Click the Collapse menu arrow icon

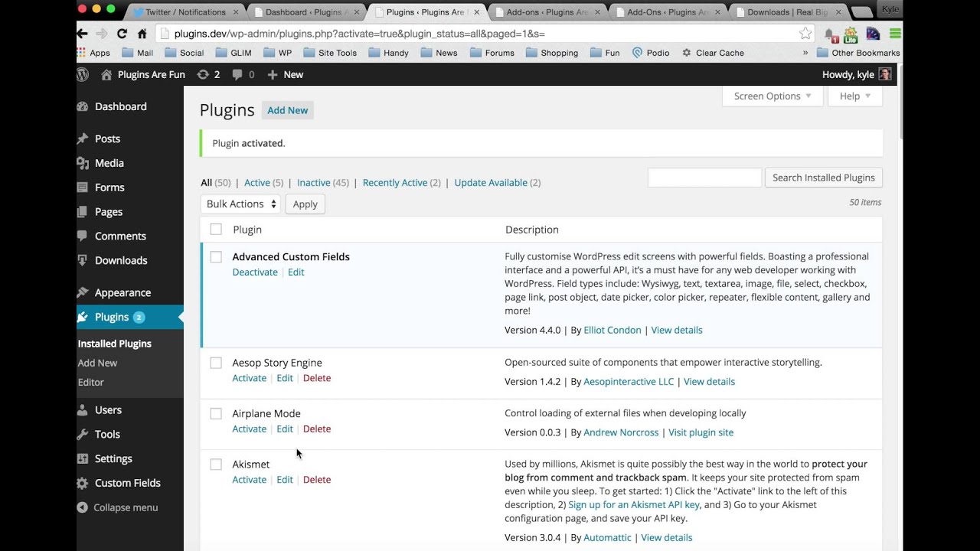click(83, 507)
